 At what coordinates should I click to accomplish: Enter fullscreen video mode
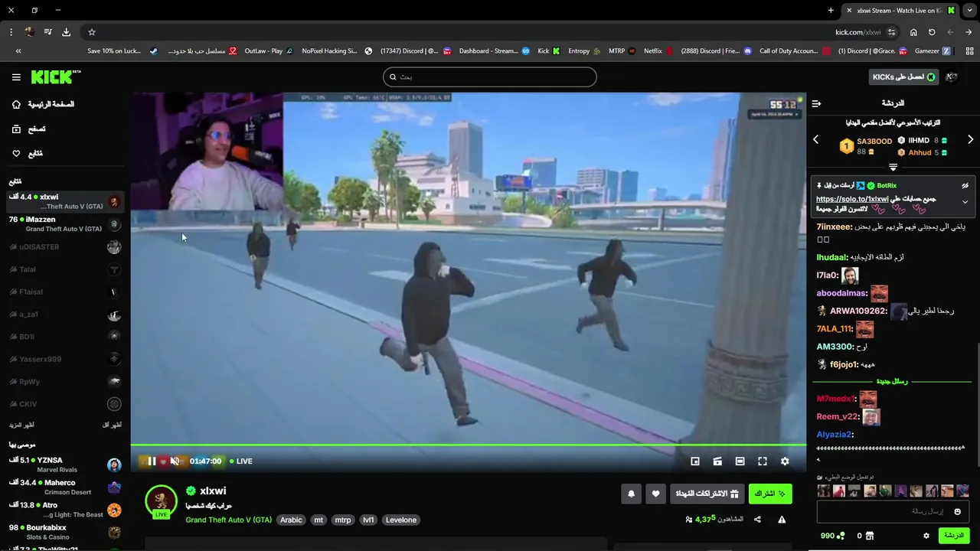pos(763,461)
